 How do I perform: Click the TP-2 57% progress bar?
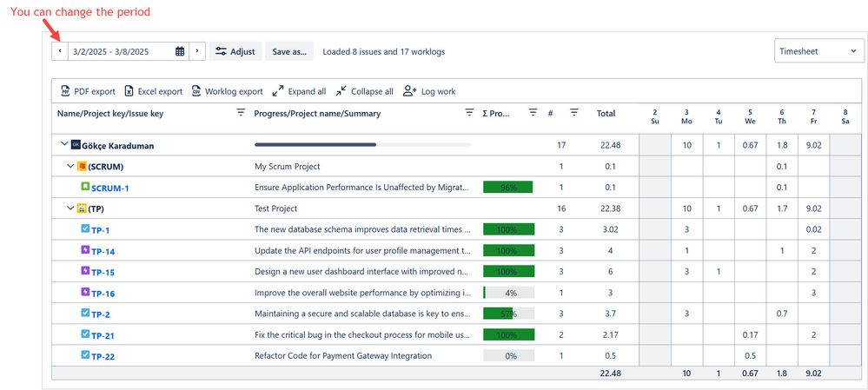pyautogui.click(x=508, y=314)
